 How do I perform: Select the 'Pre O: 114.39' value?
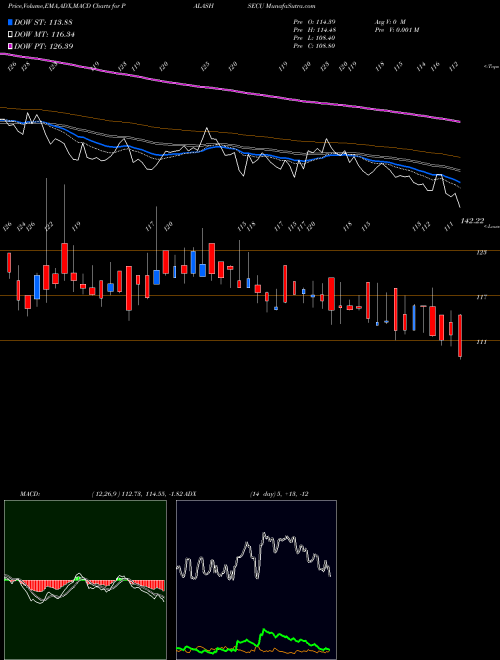click(x=314, y=22)
